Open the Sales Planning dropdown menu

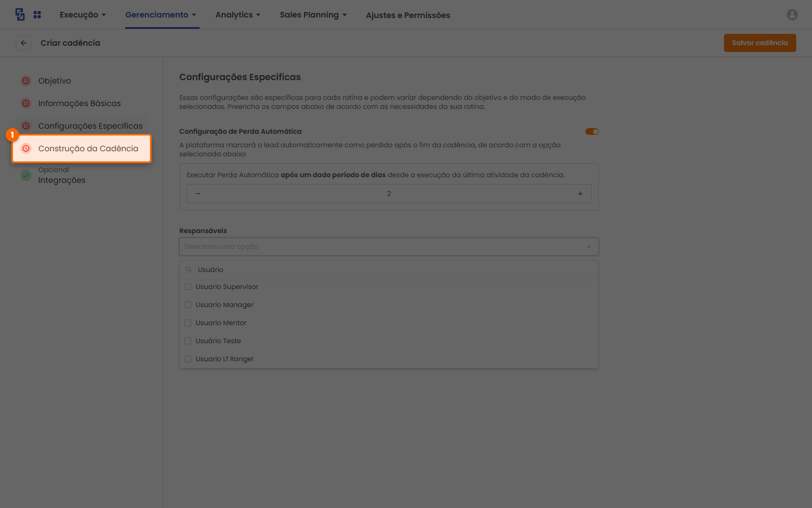pos(314,15)
